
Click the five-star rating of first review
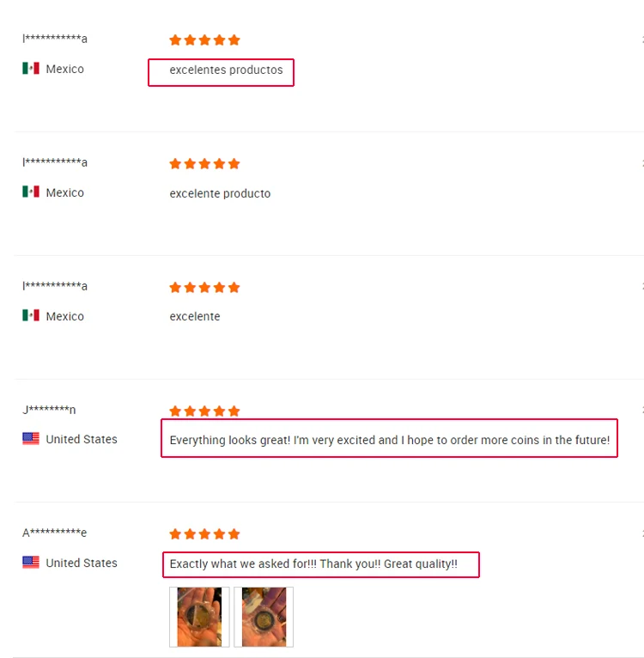(204, 40)
